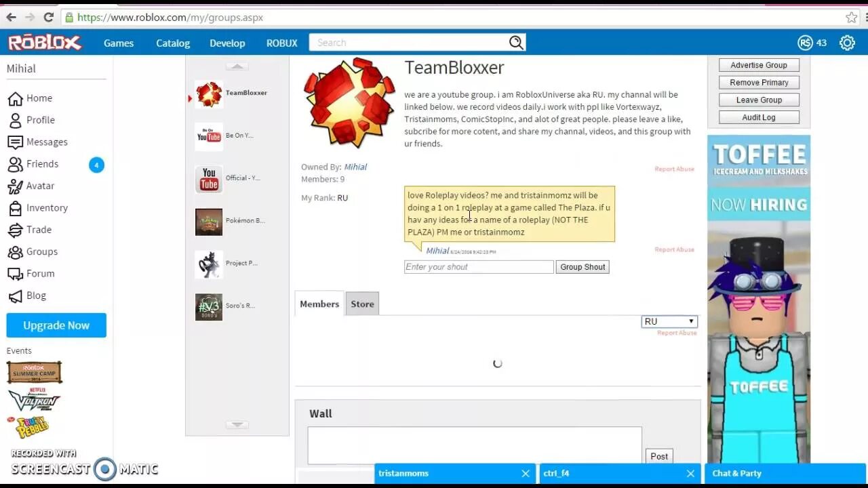Open owner Mihial's profile link
This screenshot has height=488, width=868.
[355, 167]
